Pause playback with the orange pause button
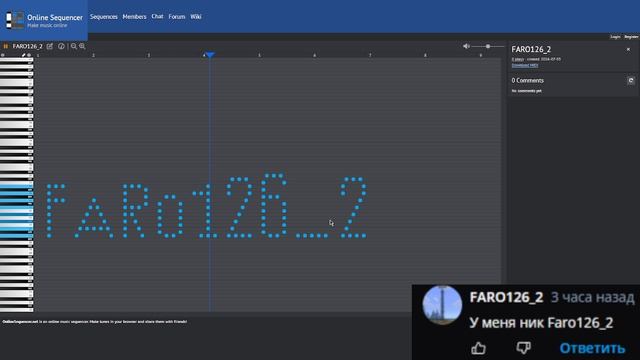This screenshot has width=640, height=360. click(6, 47)
